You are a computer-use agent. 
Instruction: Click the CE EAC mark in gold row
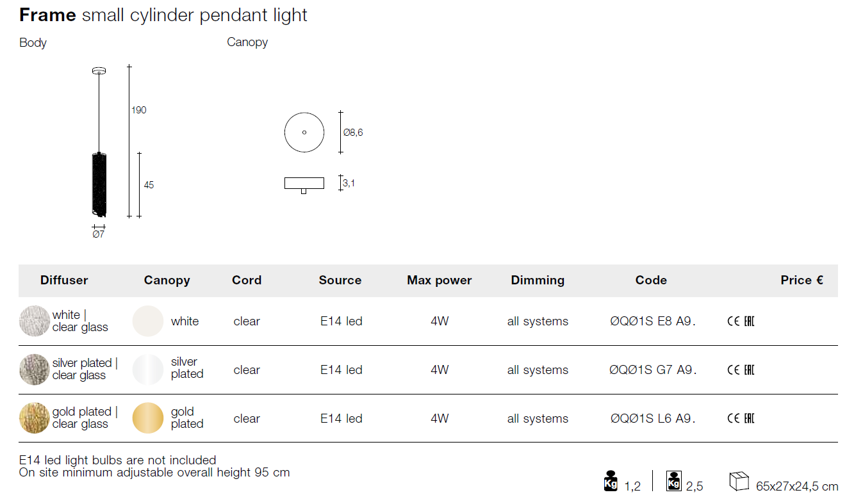pyautogui.click(x=741, y=419)
